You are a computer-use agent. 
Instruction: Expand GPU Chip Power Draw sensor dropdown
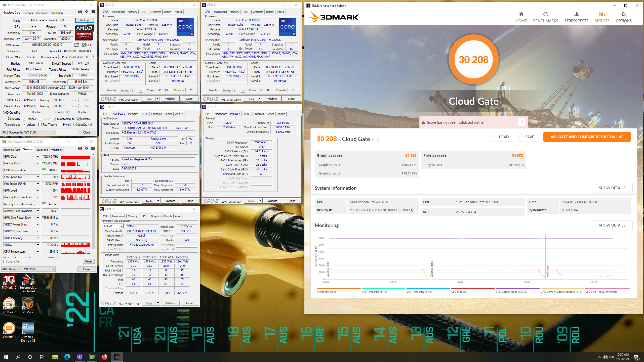pos(38,218)
